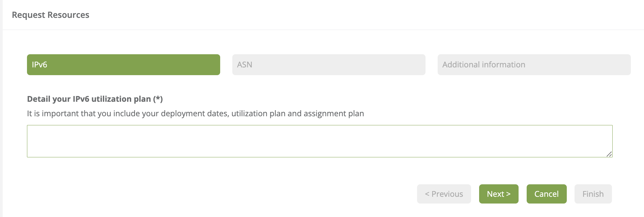The width and height of the screenshot is (644, 217).
Task: Click the green IPv6 wizard step bar
Action: pos(123,65)
